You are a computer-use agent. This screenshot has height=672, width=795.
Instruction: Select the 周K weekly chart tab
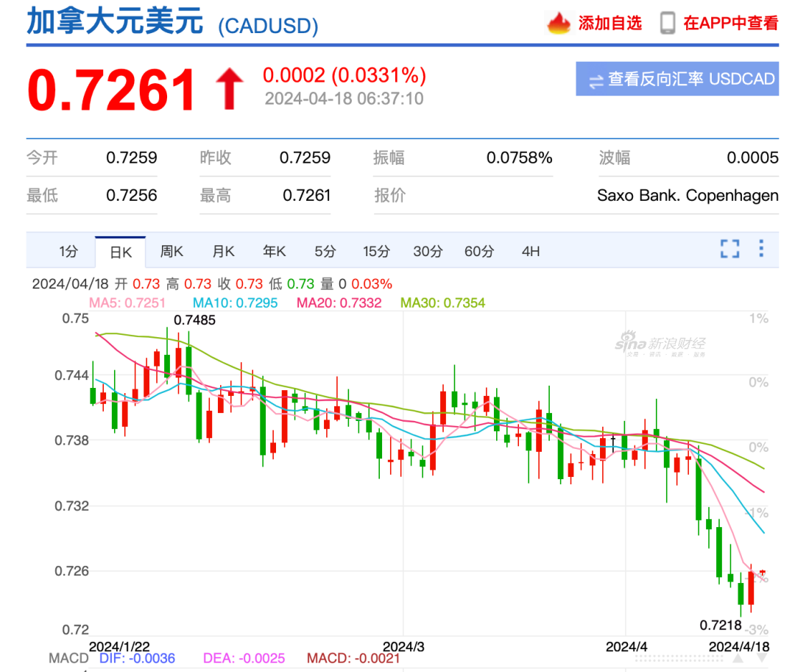point(172,252)
